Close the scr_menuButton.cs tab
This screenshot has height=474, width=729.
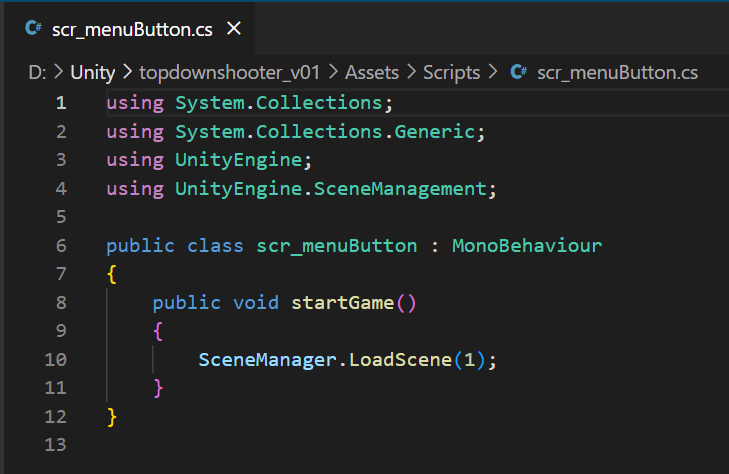234,29
